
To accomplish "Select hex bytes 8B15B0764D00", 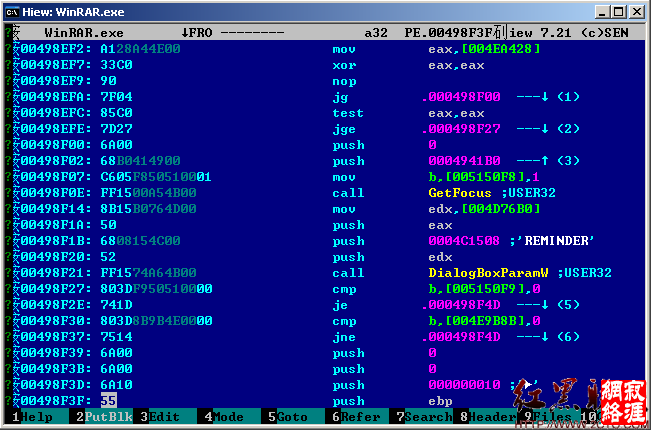I will click(148, 209).
